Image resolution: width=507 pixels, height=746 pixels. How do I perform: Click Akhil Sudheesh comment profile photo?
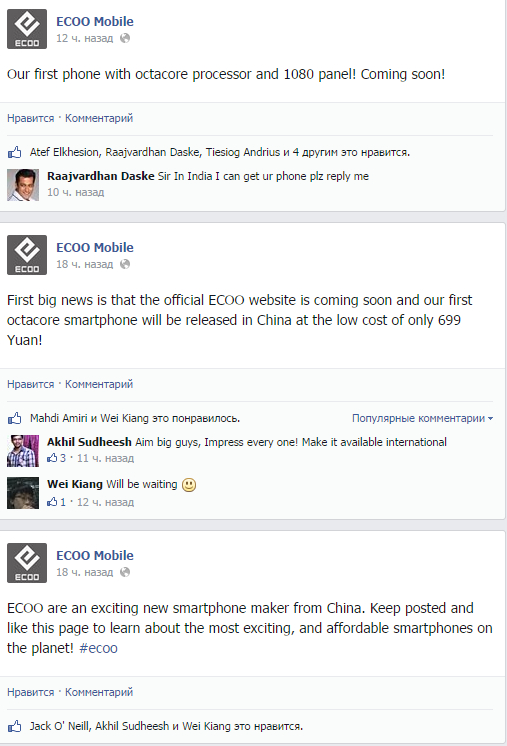[x=23, y=451]
